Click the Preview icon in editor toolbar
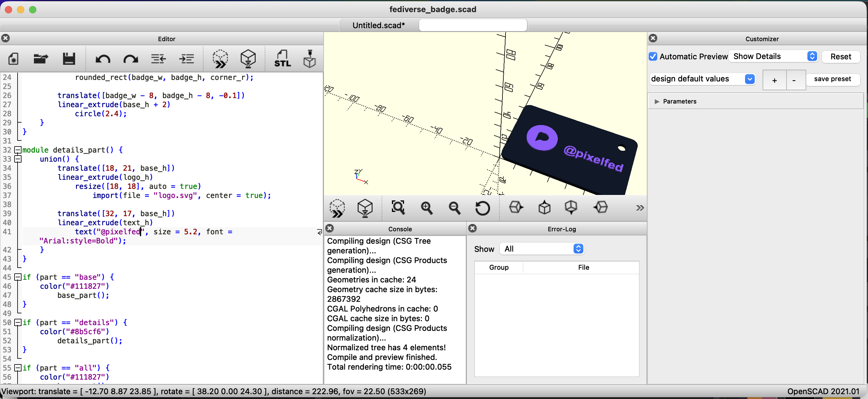868x399 pixels. click(220, 59)
